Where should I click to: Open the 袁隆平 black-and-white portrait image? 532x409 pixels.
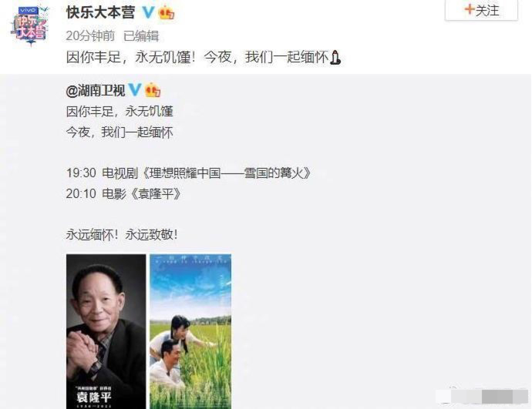pos(106,331)
